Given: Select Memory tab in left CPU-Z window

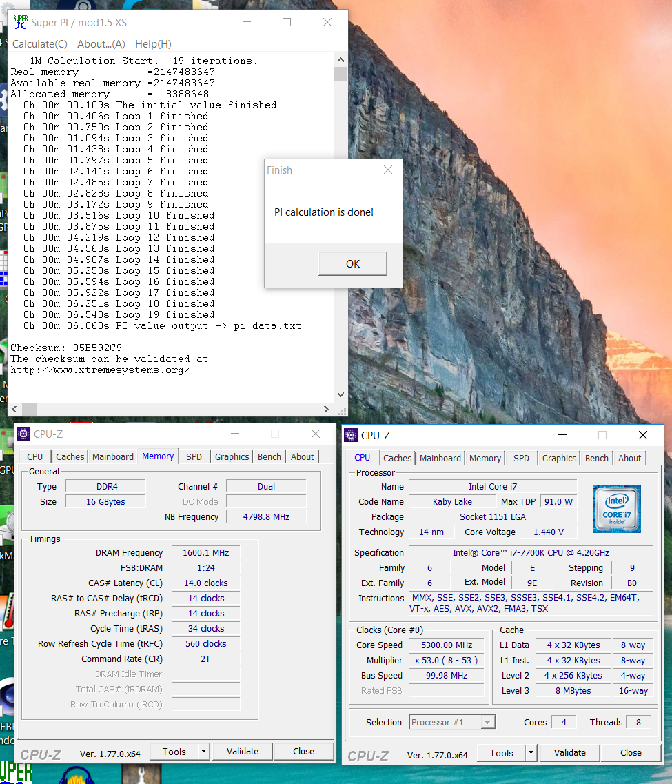Looking at the screenshot, I should coord(158,456).
